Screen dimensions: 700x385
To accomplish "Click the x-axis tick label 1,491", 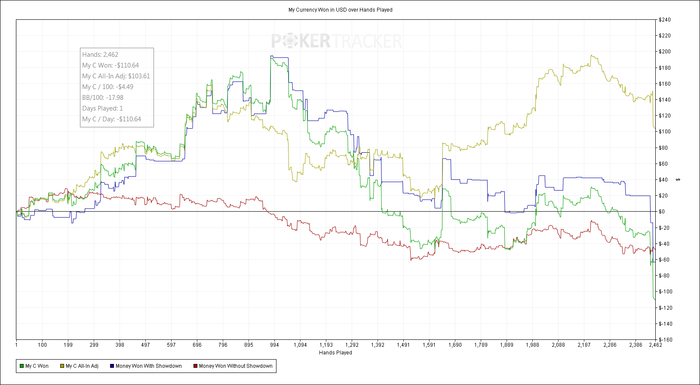I will (x=404, y=345).
